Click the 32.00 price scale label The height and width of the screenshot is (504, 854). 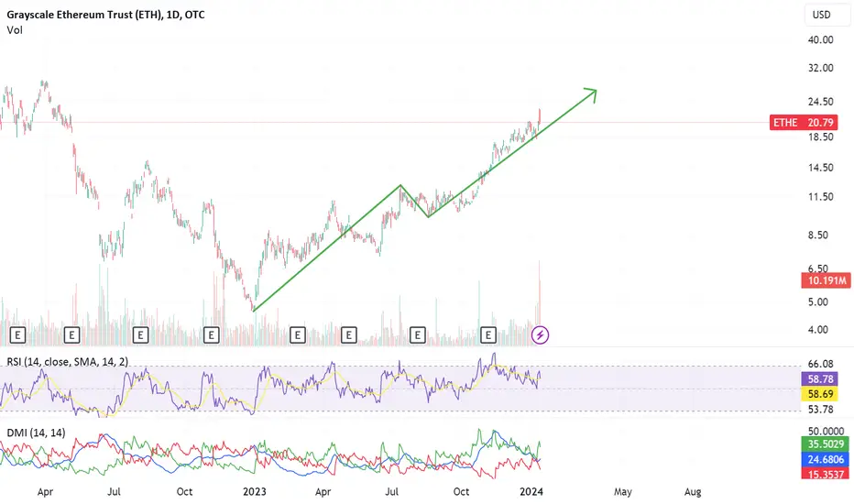click(820, 68)
